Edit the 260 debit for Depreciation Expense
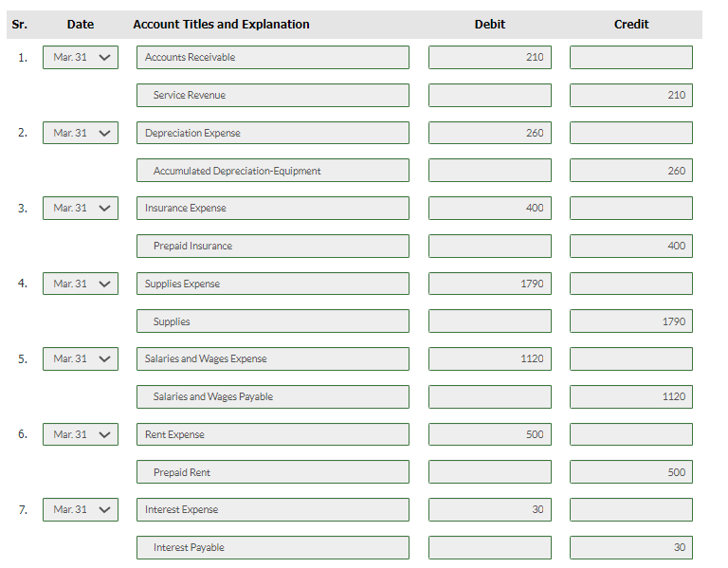The image size is (728, 568). (490, 133)
